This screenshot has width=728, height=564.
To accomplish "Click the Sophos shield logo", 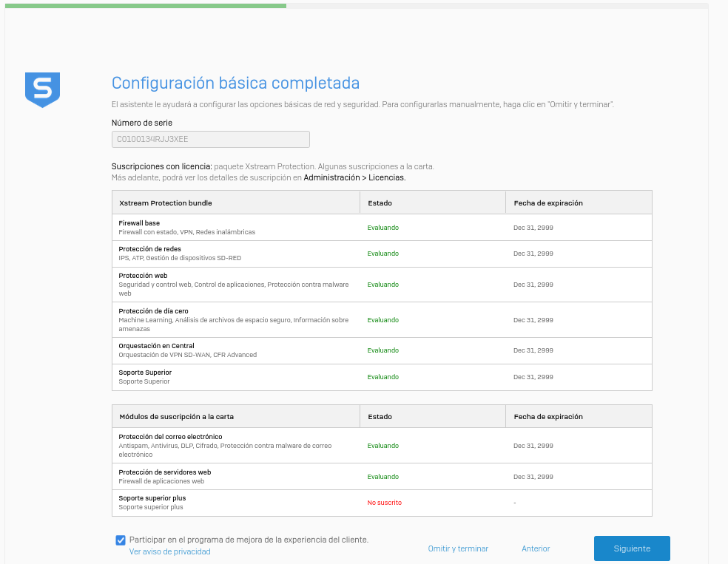I will [x=42, y=89].
